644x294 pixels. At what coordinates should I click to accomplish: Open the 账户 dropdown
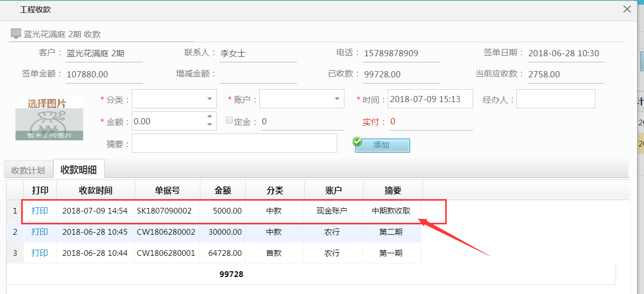click(337, 99)
